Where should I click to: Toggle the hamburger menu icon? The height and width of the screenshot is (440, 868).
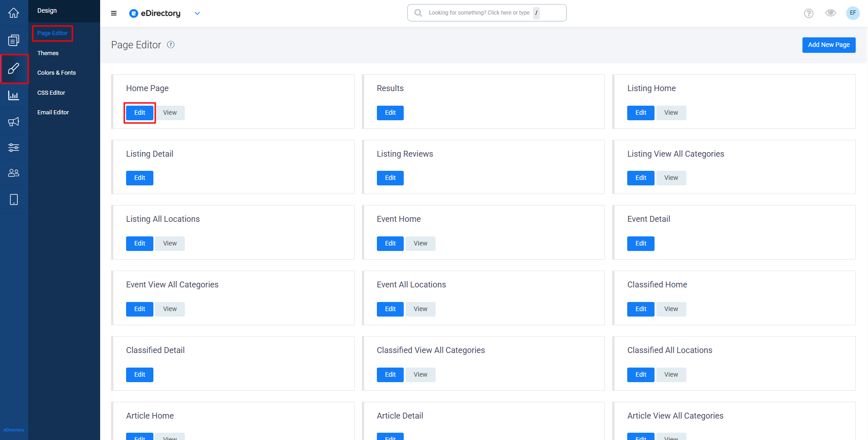coord(114,13)
